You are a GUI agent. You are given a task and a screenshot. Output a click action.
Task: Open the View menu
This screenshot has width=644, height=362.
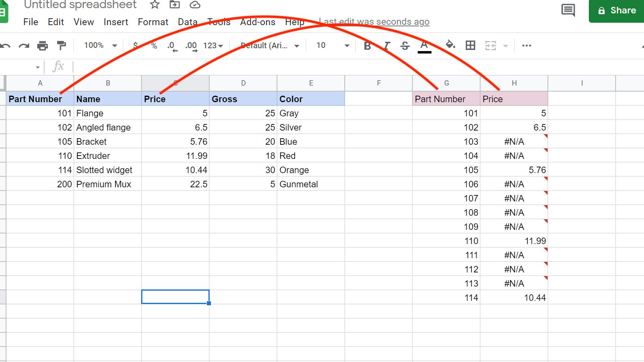[84, 22]
